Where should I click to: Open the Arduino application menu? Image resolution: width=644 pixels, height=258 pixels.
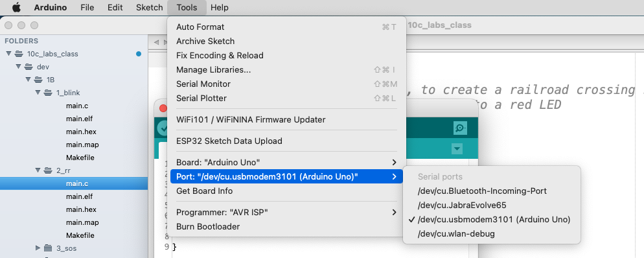51,7
